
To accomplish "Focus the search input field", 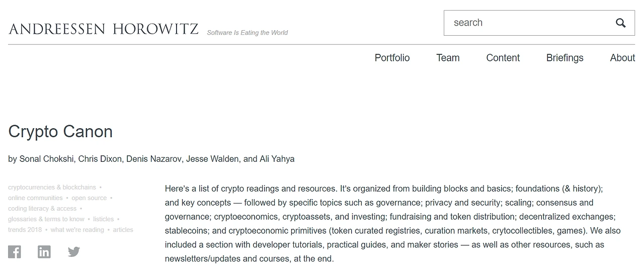I will point(528,23).
